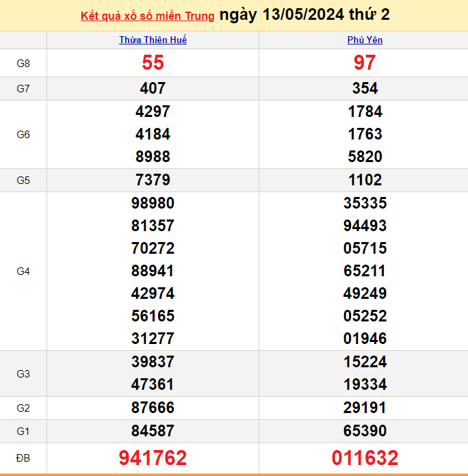Click G4 number 65211
The height and width of the screenshot is (476, 468).
tap(365, 271)
